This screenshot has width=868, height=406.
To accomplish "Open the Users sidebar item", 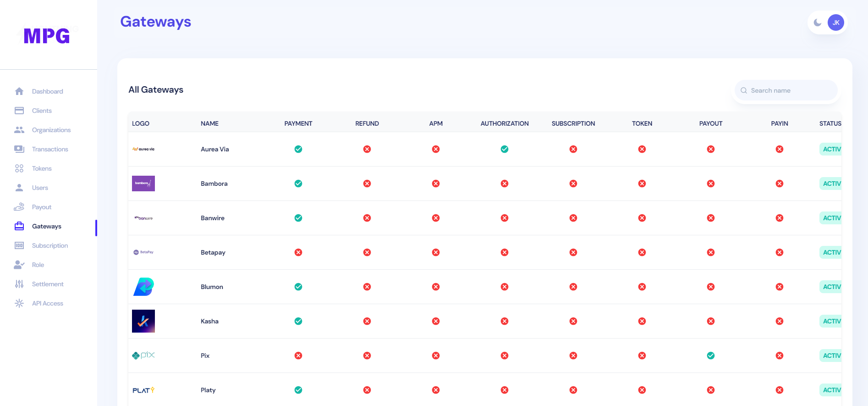I will point(40,188).
